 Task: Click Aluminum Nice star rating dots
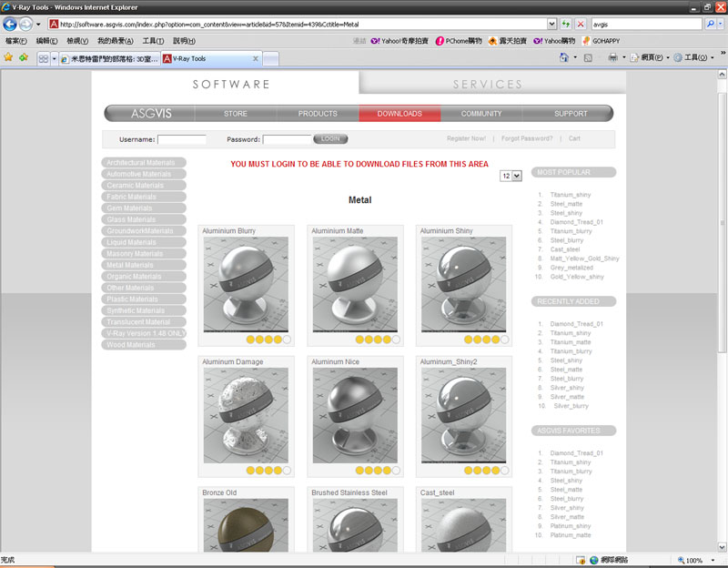click(378, 471)
